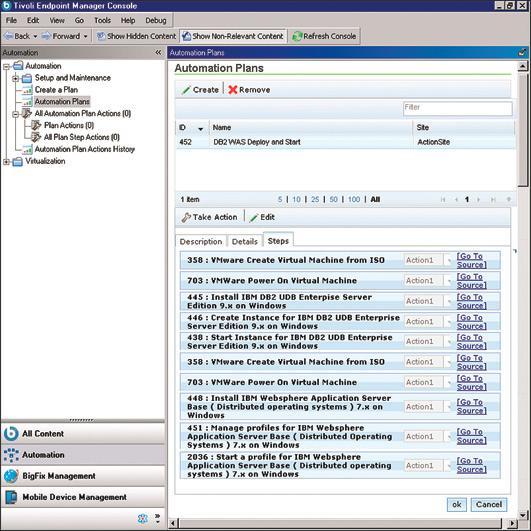Viewport: 531px width, 531px height.
Task: Open the Help menu
Action: 128,20
